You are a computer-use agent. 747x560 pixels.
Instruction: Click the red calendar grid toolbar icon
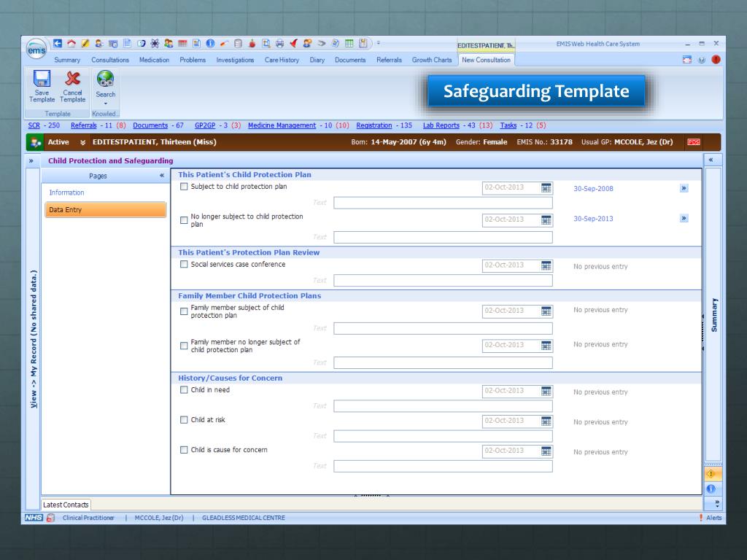tap(182, 43)
